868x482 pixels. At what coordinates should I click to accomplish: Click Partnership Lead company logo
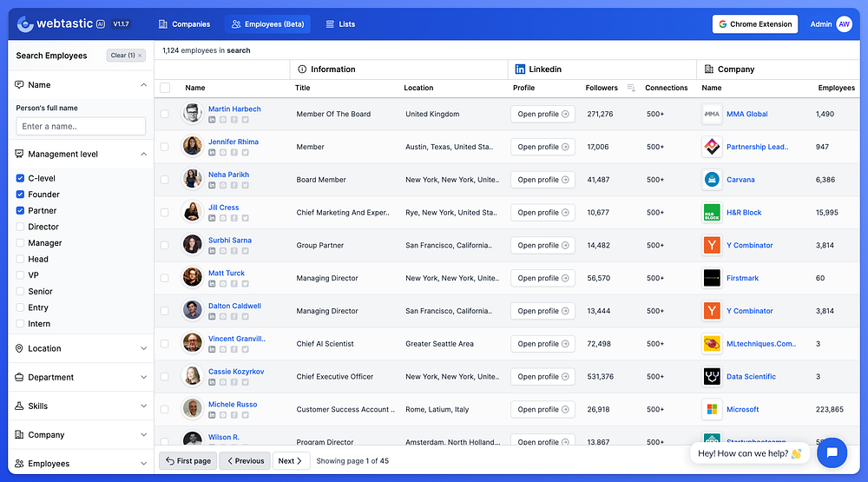pyautogui.click(x=712, y=147)
